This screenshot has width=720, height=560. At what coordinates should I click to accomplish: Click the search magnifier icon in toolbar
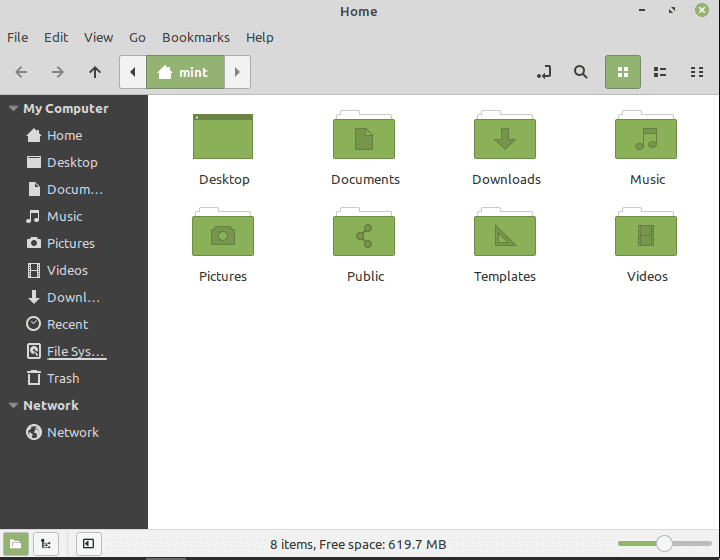coord(580,72)
